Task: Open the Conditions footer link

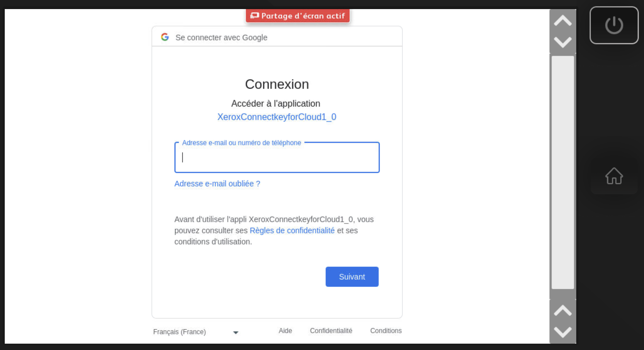Action: pyautogui.click(x=386, y=331)
